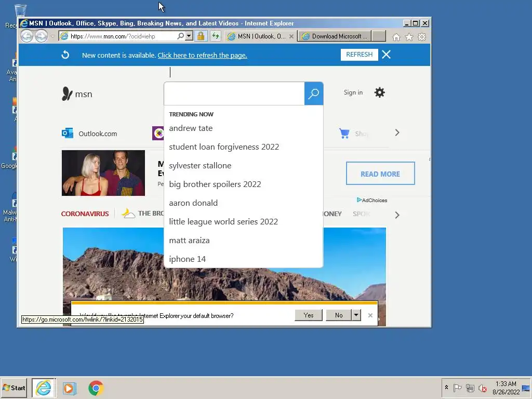Dismiss the new content banner
The image size is (532, 399).
(386, 55)
